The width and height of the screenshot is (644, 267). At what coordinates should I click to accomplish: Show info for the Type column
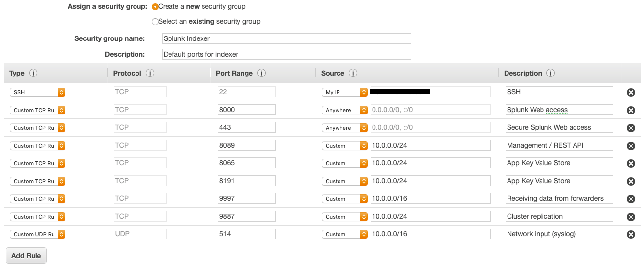click(33, 73)
